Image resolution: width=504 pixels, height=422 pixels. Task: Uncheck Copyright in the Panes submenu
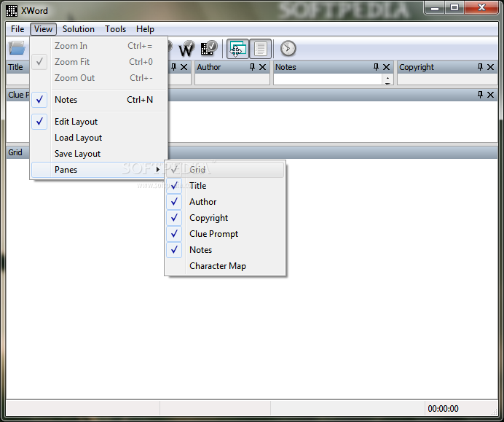pyautogui.click(x=225, y=218)
